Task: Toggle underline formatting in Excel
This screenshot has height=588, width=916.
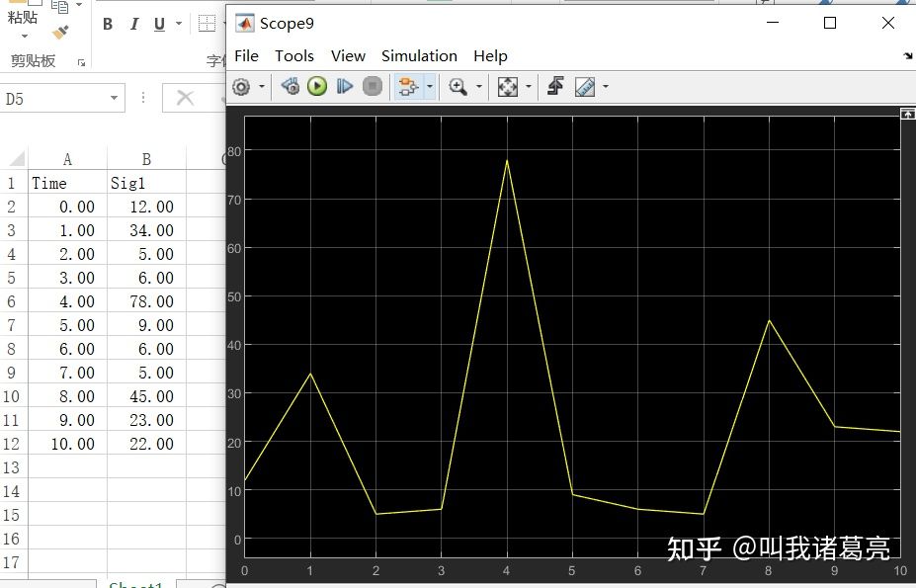Action: [158, 23]
